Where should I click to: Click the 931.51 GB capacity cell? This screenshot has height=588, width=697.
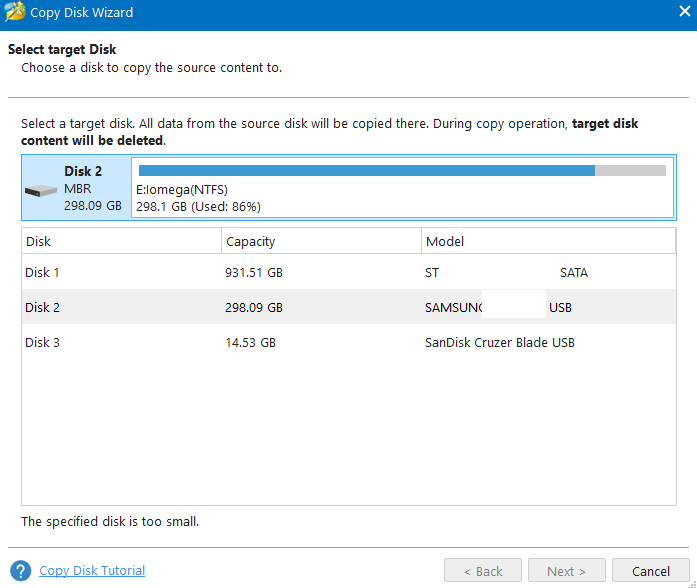pyautogui.click(x=254, y=272)
